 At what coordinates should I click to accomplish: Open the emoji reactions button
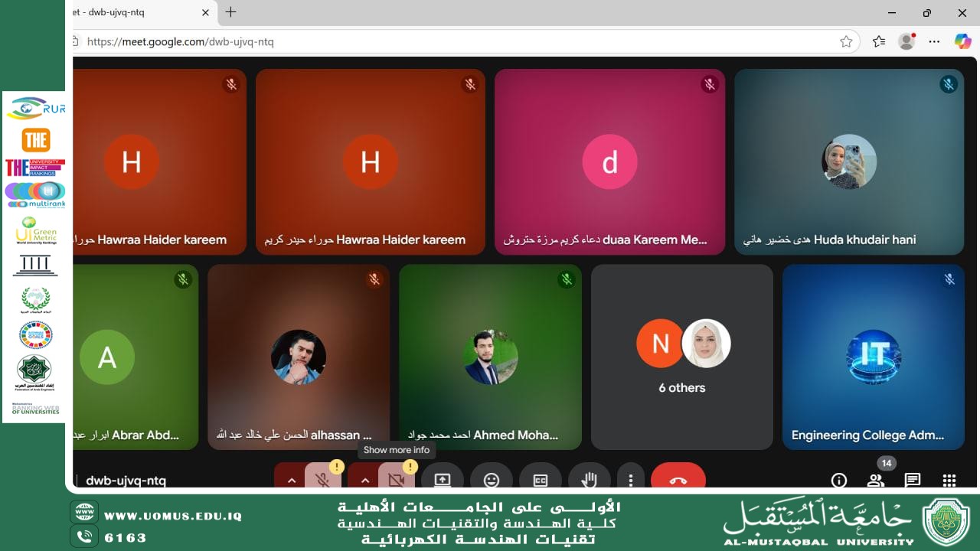pyautogui.click(x=492, y=479)
